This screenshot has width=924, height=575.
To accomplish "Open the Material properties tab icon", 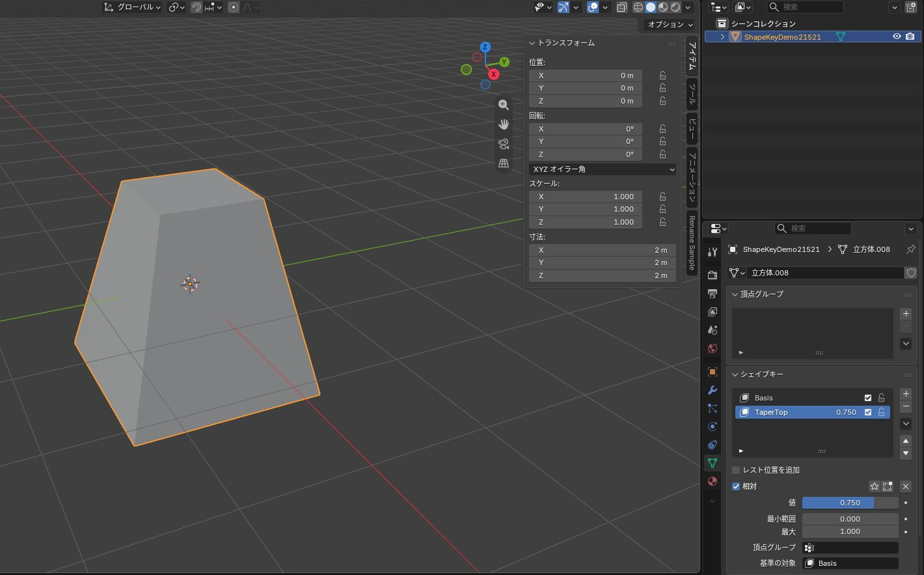I will click(x=713, y=481).
